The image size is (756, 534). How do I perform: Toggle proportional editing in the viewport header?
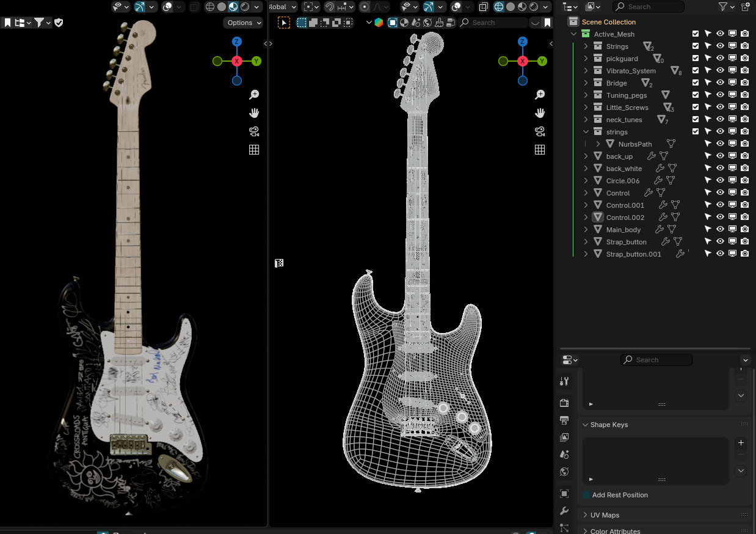pyautogui.click(x=365, y=7)
